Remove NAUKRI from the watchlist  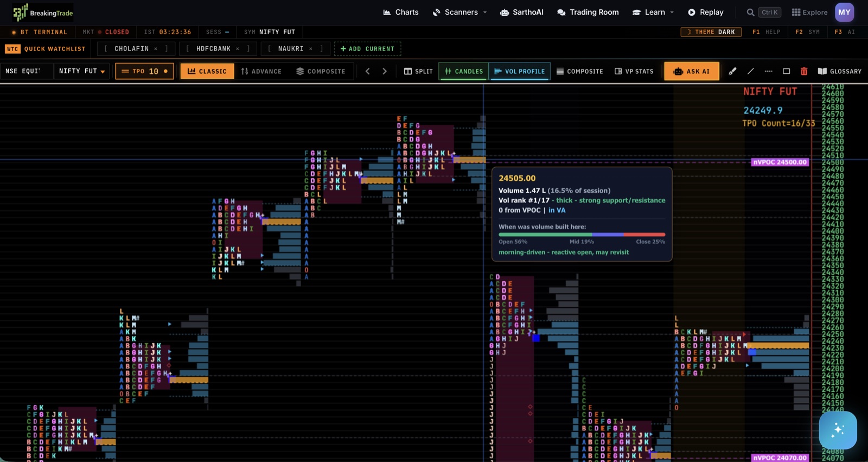point(311,49)
